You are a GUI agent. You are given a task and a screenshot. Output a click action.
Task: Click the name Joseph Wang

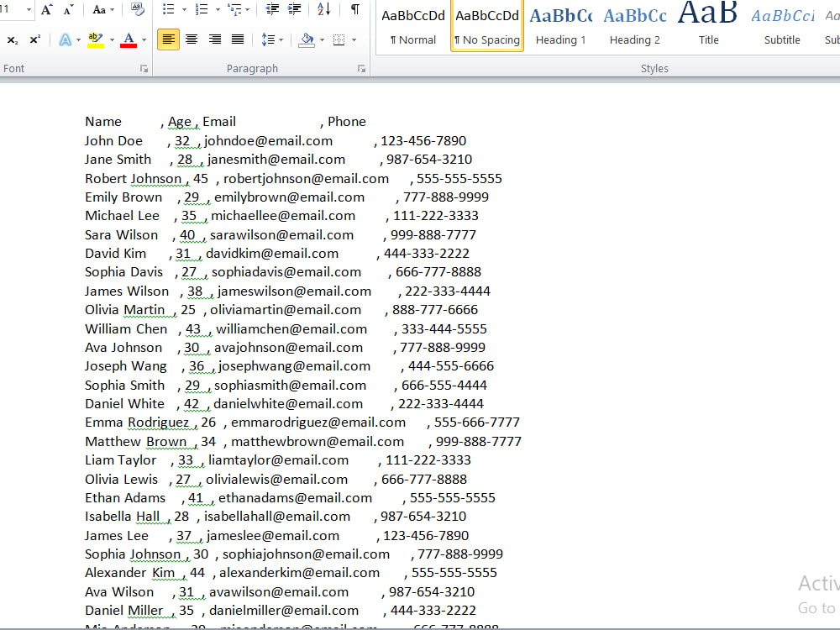point(126,366)
